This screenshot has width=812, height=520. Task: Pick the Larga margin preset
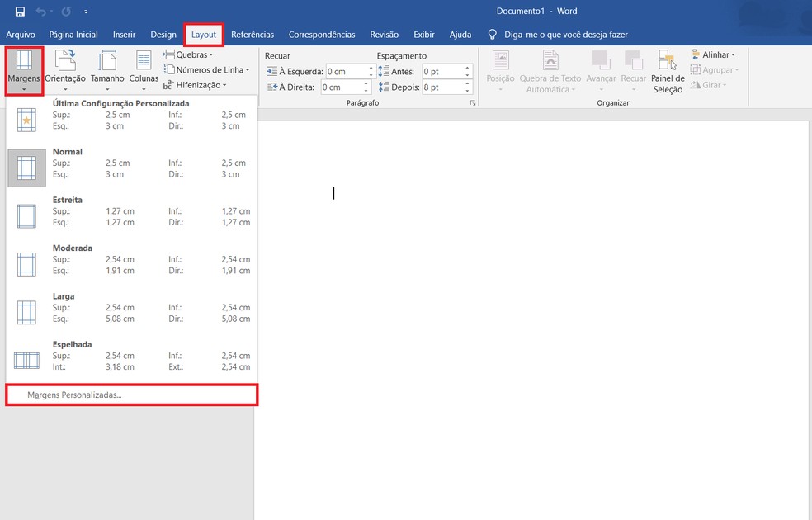pyautogui.click(x=131, y=308)
